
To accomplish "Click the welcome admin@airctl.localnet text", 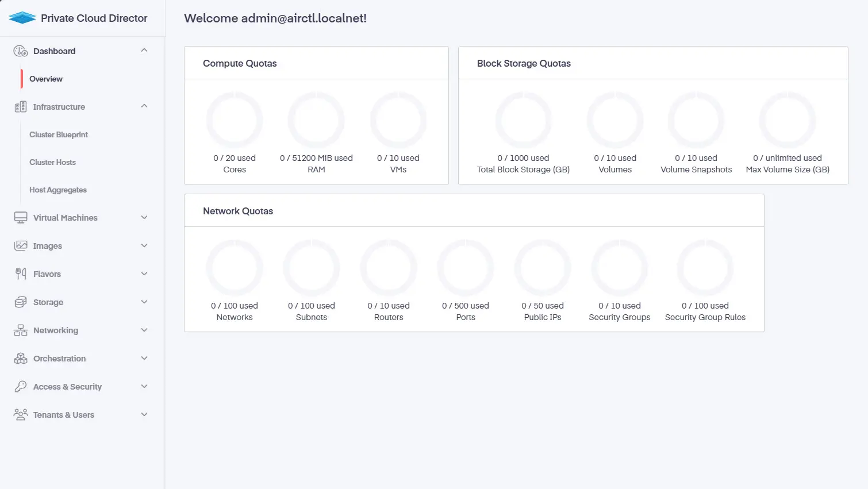I will (275, 18).
